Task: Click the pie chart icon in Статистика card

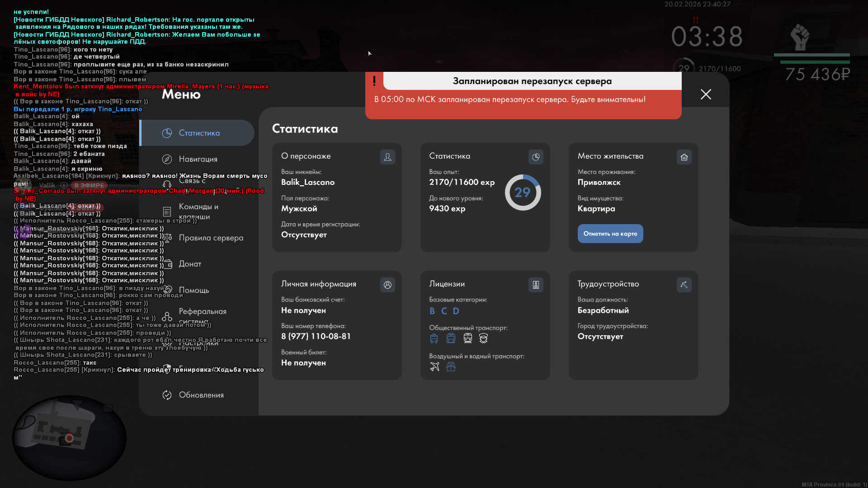Action: coord(536,157)
